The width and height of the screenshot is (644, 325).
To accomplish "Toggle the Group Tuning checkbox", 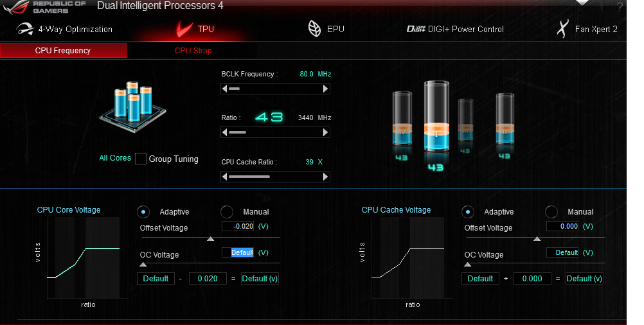I will click(x=141, y=159).
